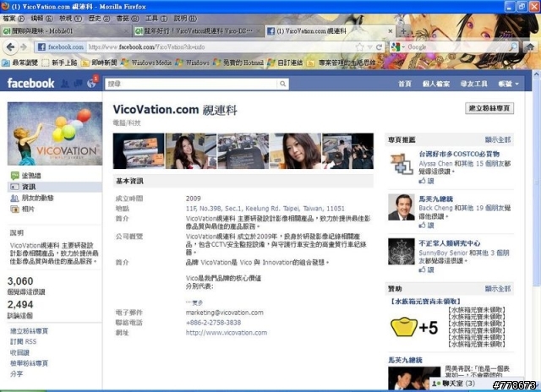Click 檢舉粉絲專頁 in the sidebar
Image resolution: width=541 pixels, height=392 pixels.
pyautogui.click(x=29, y=363)
